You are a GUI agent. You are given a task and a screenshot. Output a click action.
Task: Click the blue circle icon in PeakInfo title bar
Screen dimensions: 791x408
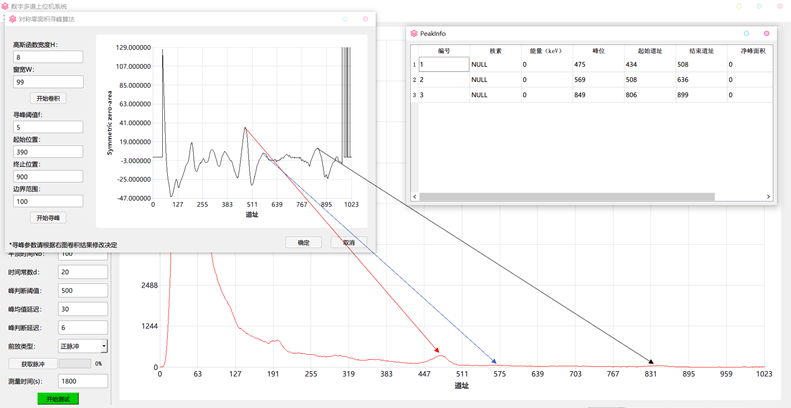click(x=746, y=34)
